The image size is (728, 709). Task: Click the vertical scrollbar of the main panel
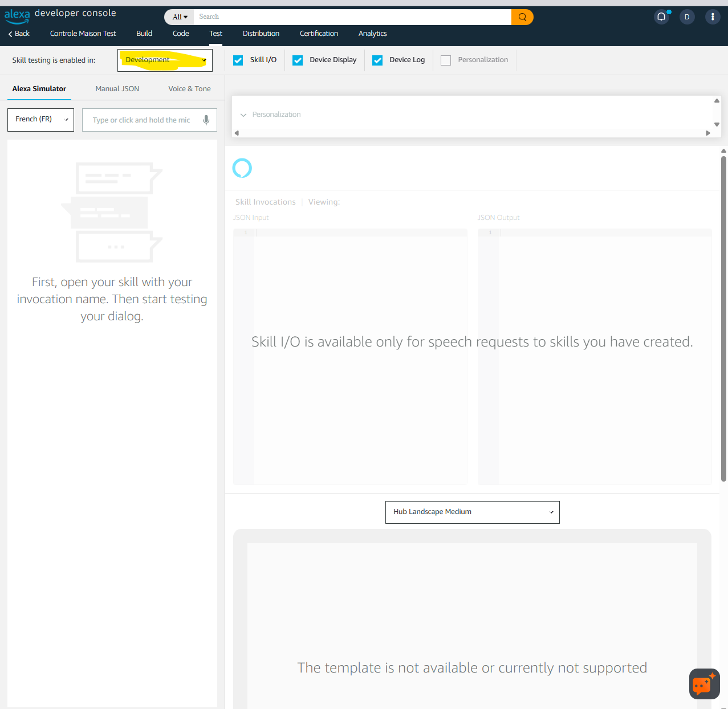723,319
